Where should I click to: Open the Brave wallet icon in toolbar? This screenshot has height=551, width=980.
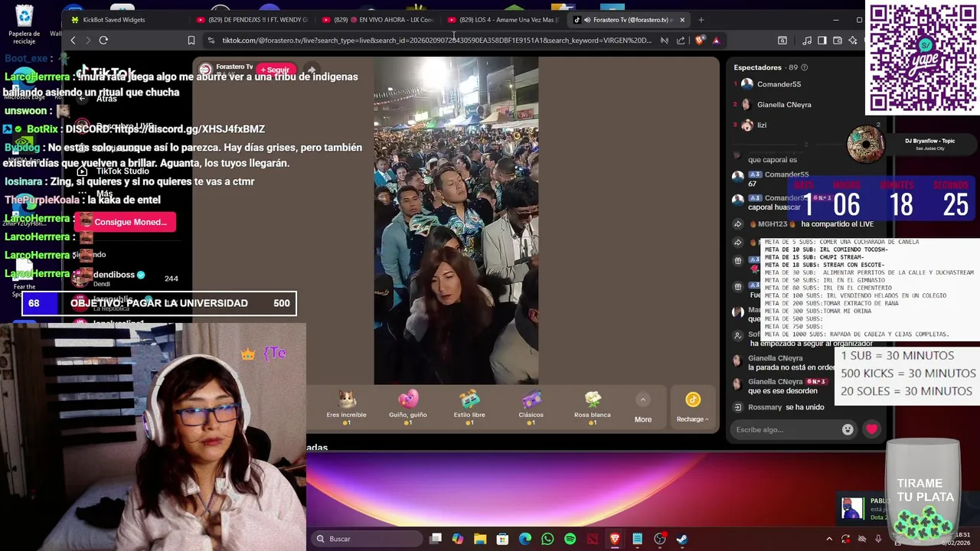coord(838,41)
